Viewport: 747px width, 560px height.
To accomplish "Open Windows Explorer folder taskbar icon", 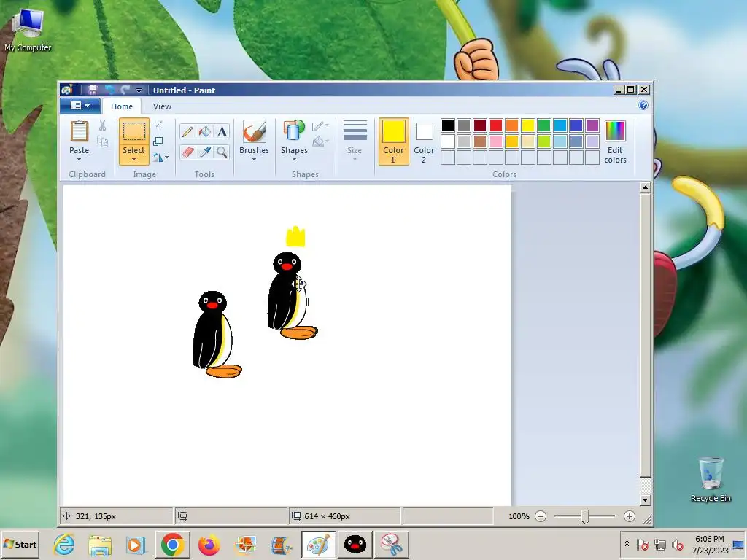I will 100,544.
